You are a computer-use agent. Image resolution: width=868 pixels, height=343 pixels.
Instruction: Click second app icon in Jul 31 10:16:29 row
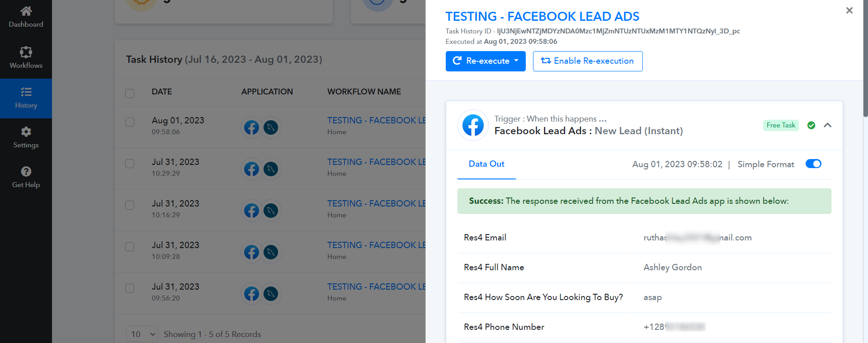pyautogui.click(x=271, y=211)
